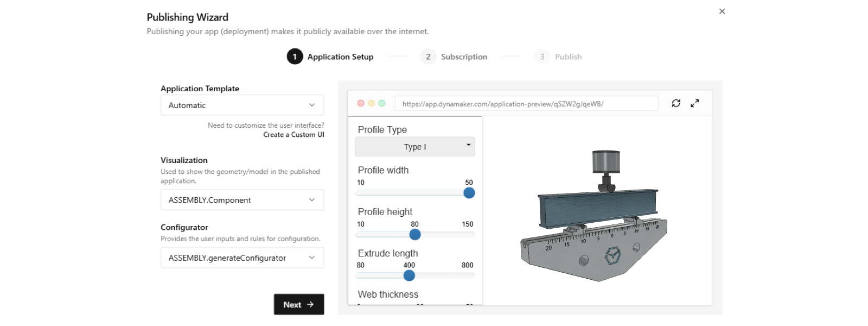Image resolution: width=868 pixels, height=326 pixels.
Task: Click the Profile width slider handle
Action: pos(469,193)
